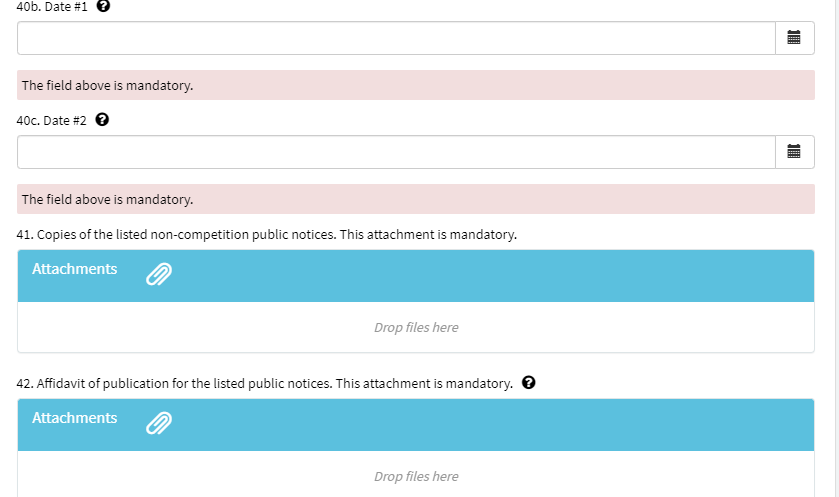Click drop files area under item 41

tap(416, 327)
